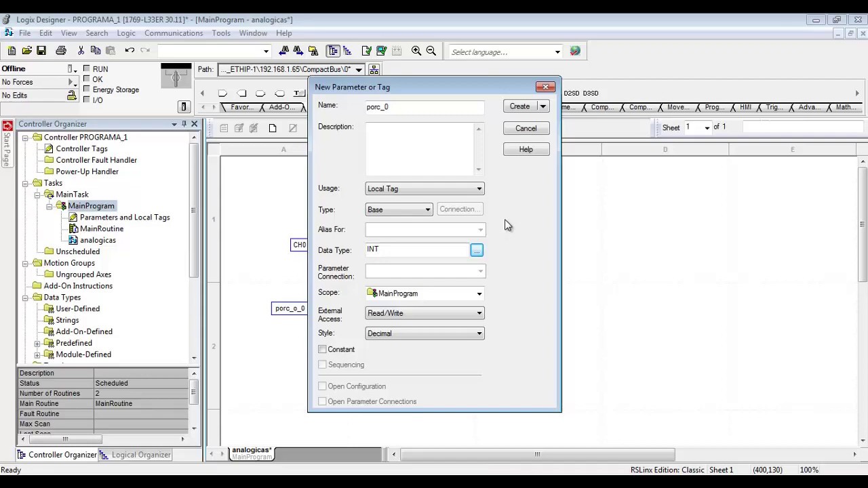The height and width of the screenshot is (488, 868).
Task: Open the Sheet number dropdown
Action: coord(707,127)
